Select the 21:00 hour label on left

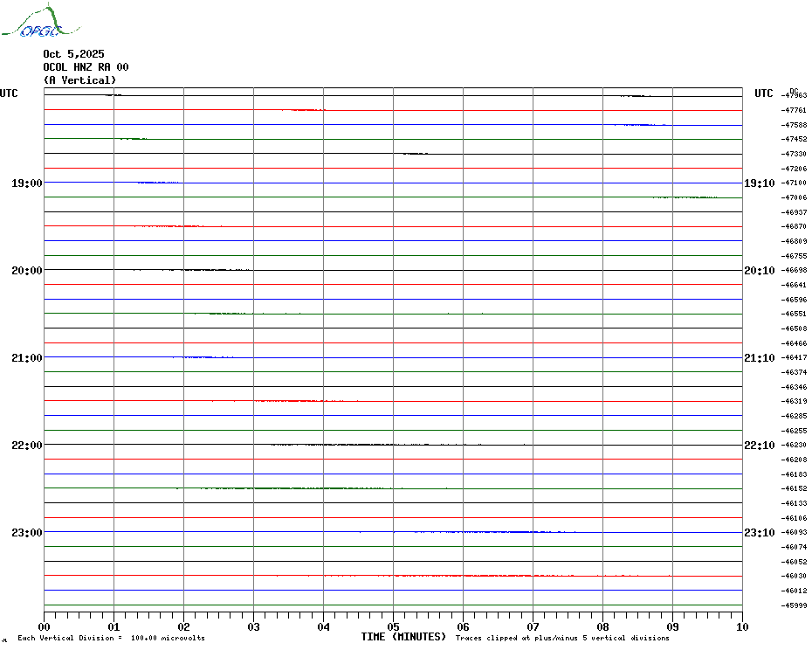click(26, 358)
